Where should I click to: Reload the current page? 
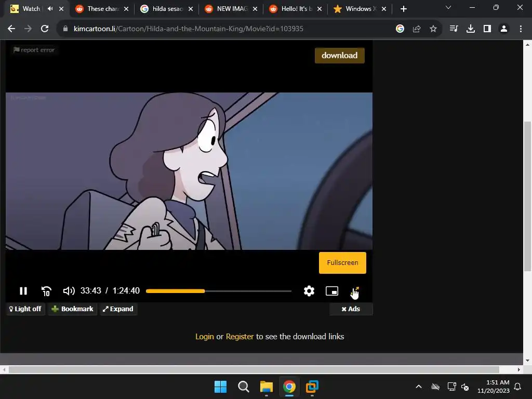tap(45, 29)
